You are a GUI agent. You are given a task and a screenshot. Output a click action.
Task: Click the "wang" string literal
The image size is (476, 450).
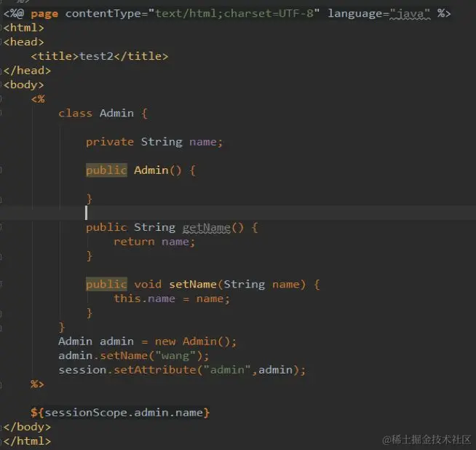176,355
